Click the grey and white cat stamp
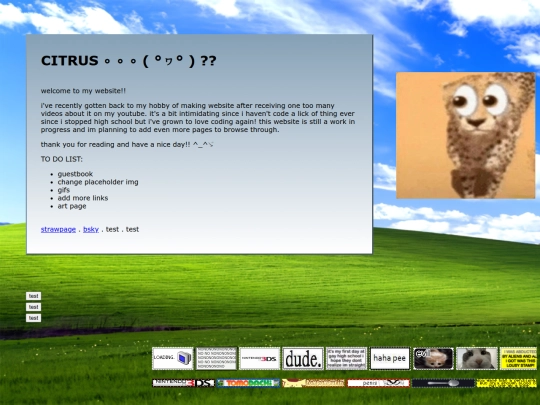The width and height of the screenshot is (540, 405). pyautogui.click(x=477, y=359)
